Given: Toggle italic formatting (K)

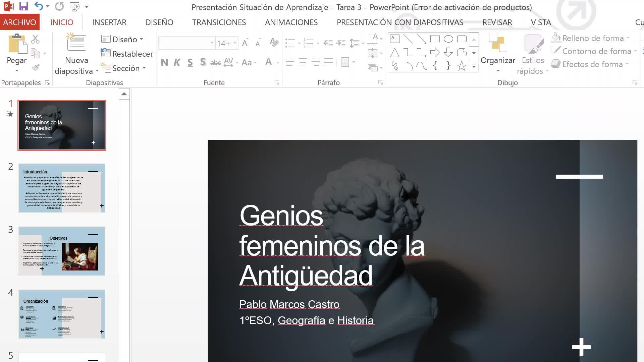Looking at the screenshot, I should [x=177, y=62].
